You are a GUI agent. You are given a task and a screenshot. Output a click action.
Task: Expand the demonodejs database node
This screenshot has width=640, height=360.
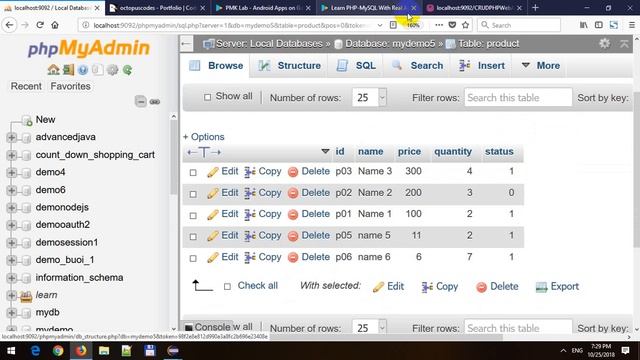point(11,208)
